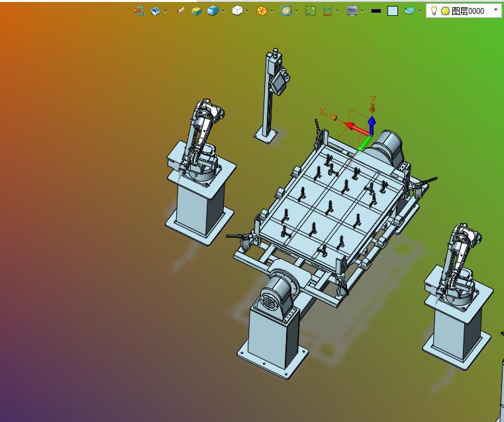Click the yellow circle layer status icon
504x422 pixels.
(x=445, y=11)
